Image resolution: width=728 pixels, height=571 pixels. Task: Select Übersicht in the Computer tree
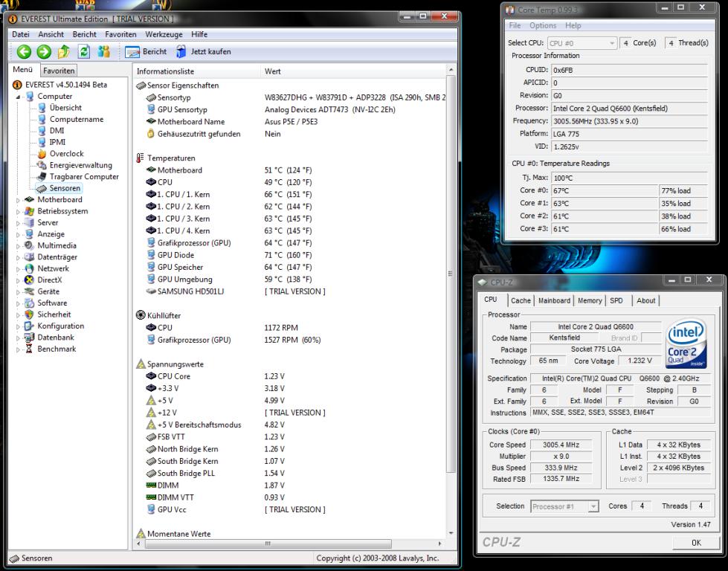pos(65,108)
